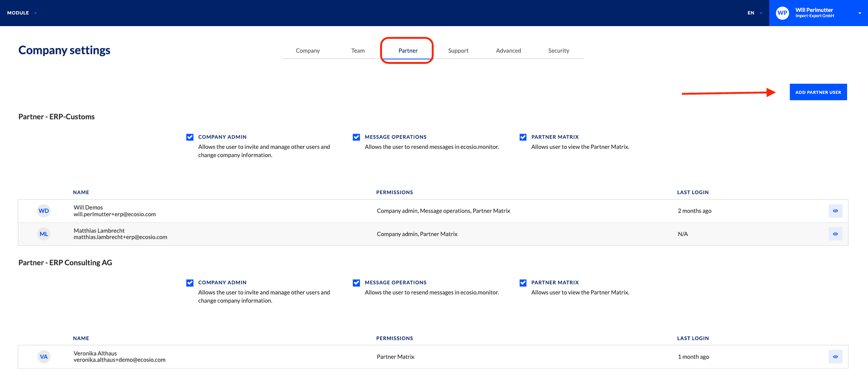Uncheck Message Operations under ERP Consulting AG
Screen dimensions: 868x392
(x=356, y=283)
